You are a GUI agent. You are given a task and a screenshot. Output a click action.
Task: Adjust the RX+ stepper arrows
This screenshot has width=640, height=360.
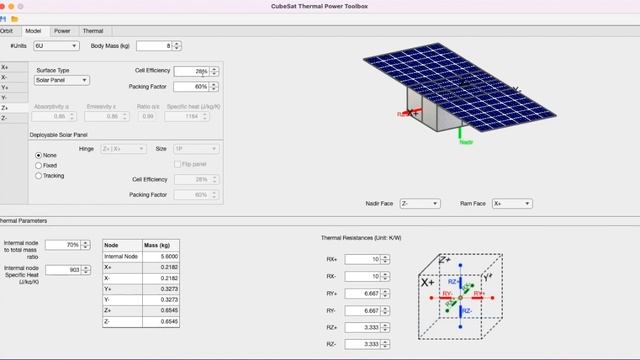[385, 260]
